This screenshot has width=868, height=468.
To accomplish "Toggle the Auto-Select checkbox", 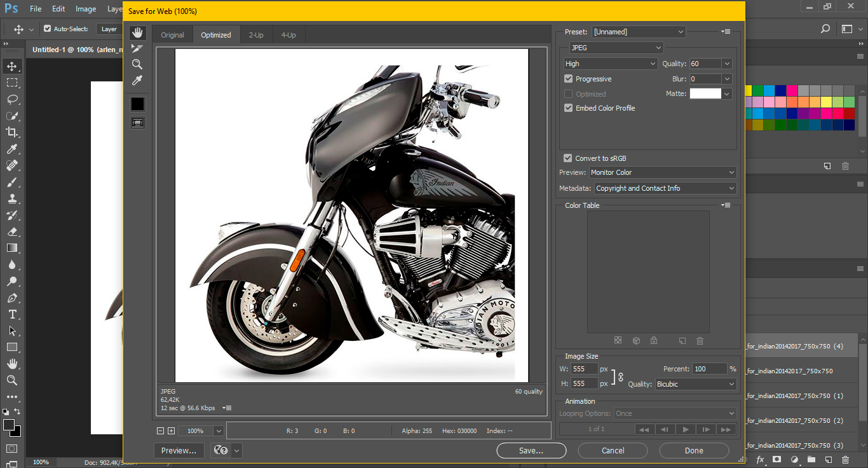I will point(47,29).
